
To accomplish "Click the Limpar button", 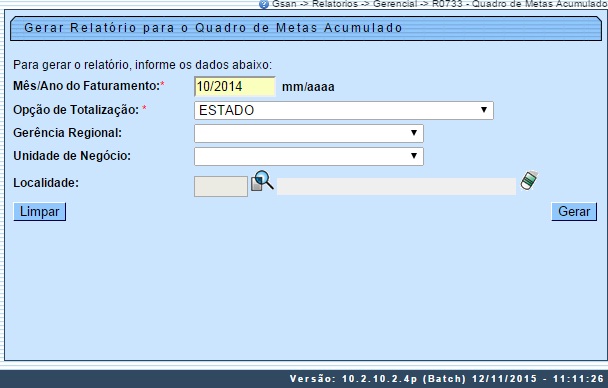I will click(40, 212).
